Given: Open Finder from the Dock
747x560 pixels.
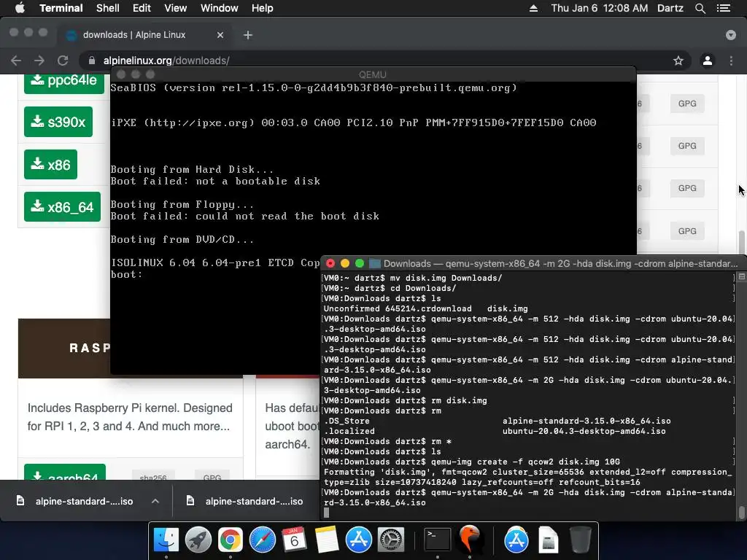Looking at the screenshot, I should (166, 540).
